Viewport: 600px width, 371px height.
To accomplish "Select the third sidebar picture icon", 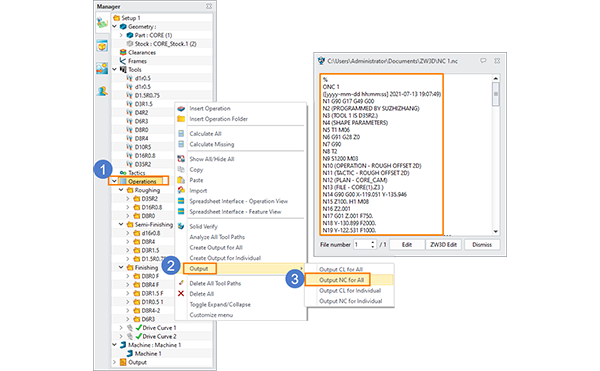I will click(102, 68).
